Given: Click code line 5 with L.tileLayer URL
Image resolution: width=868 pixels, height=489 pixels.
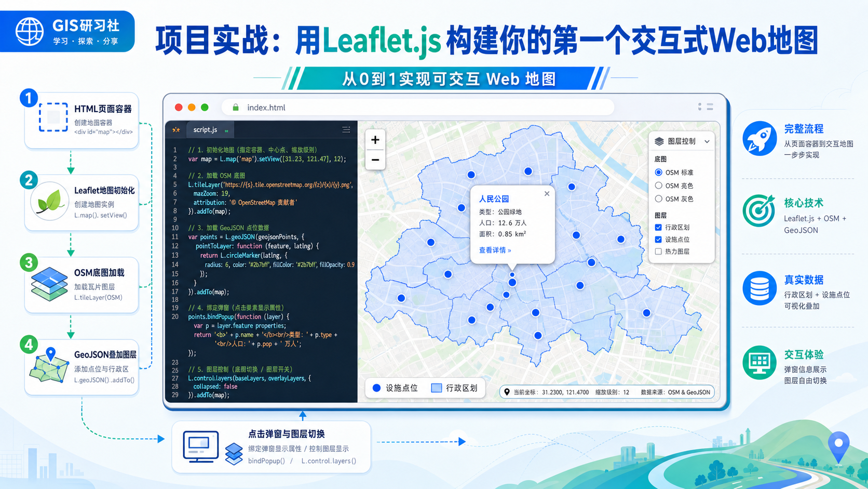Looking at the screenshot, I should coord(270,184).
